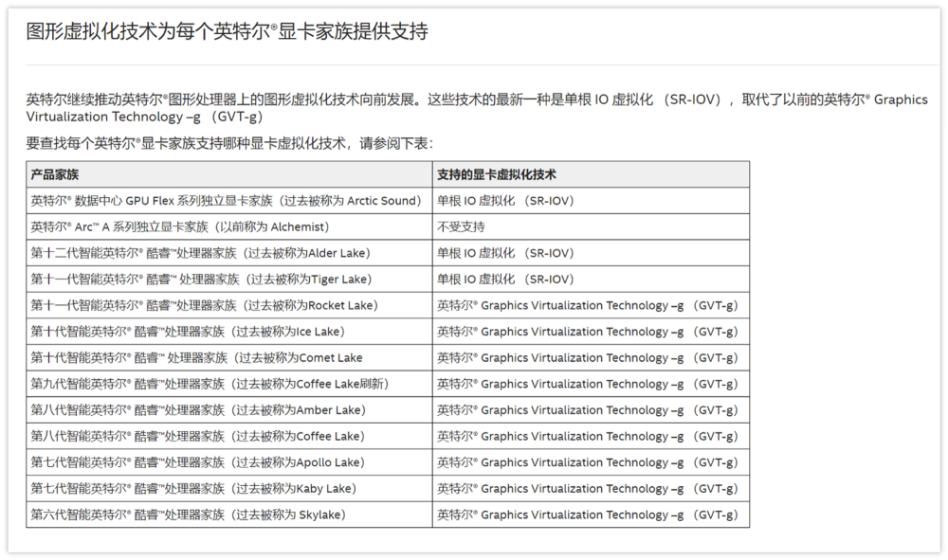Click the Arc A 系列 Alchemist cell
Screen dimensions: 948x560
pyautogui.click(x=229, y=226)
